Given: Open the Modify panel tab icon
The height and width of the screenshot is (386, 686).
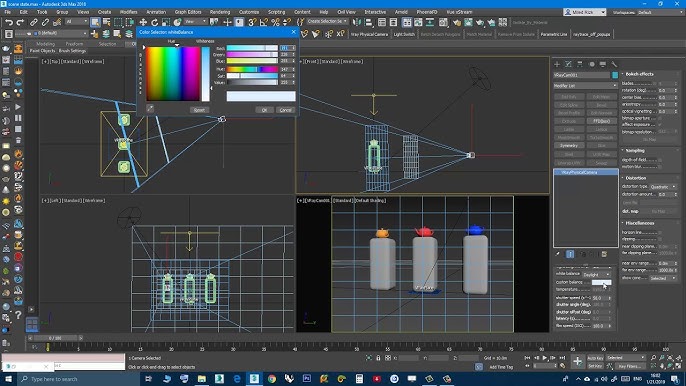Looking at the screenshot, I should [x=568, y=64].
